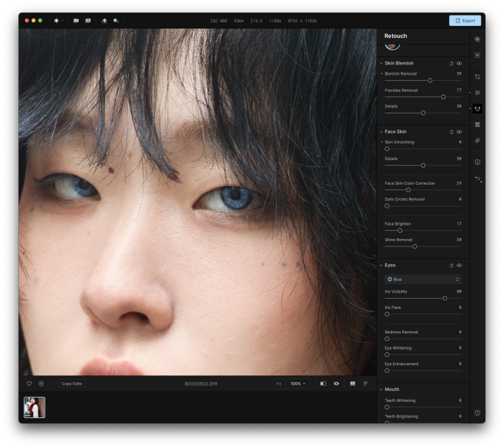Click the Export button
Screen dimensions: 504x448
[x=465, y=20]
